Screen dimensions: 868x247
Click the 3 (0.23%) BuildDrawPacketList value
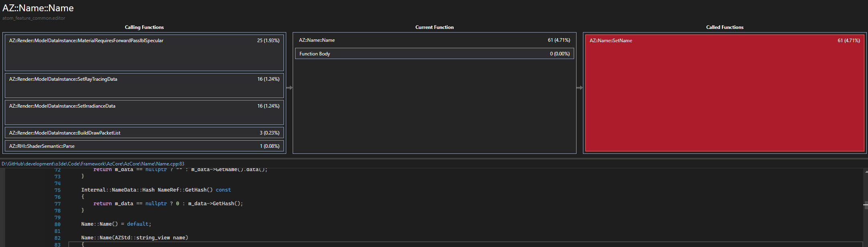tap(269, 133)
